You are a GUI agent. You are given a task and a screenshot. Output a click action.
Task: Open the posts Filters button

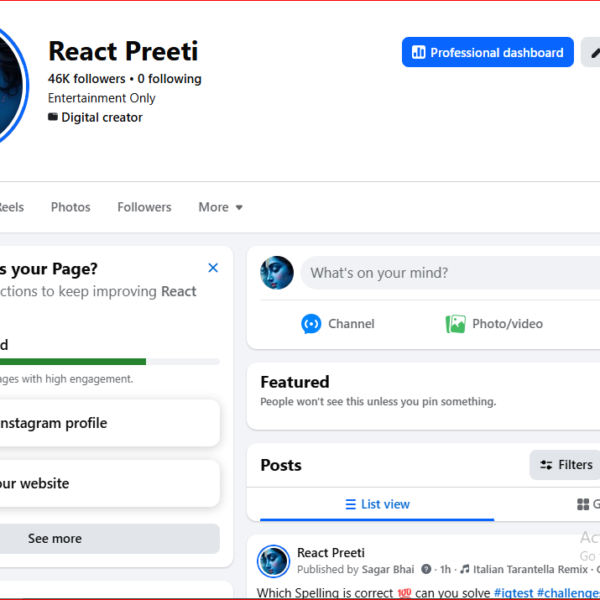565,465
